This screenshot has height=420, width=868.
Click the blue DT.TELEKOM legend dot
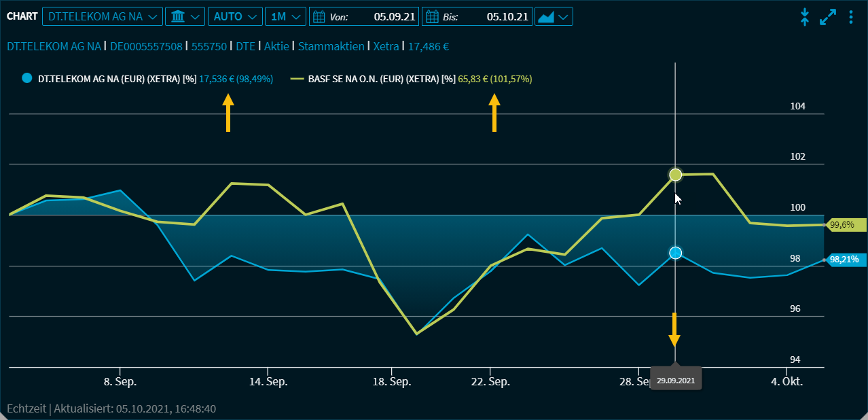(27, 78)
